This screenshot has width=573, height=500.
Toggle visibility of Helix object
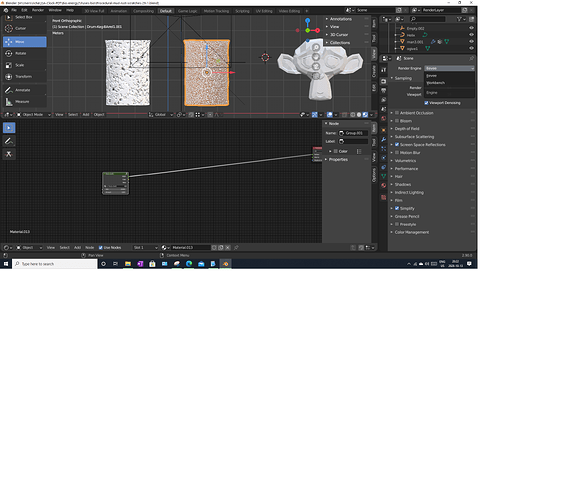point(471,35)
